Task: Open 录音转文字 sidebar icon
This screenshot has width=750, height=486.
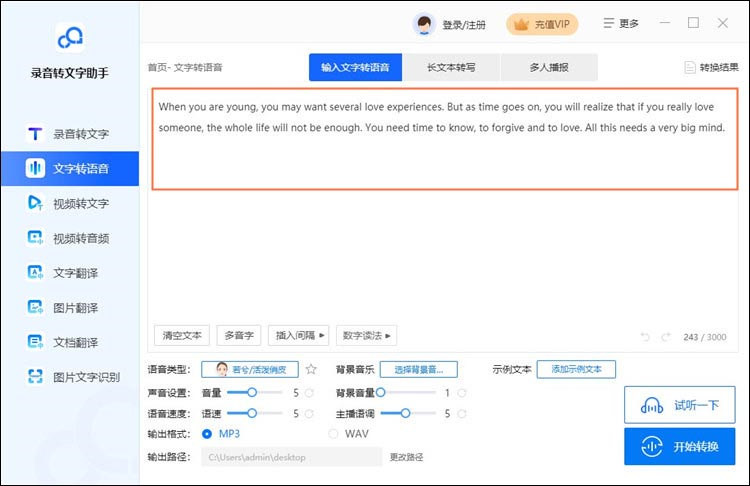Action: tap(35, 134)
